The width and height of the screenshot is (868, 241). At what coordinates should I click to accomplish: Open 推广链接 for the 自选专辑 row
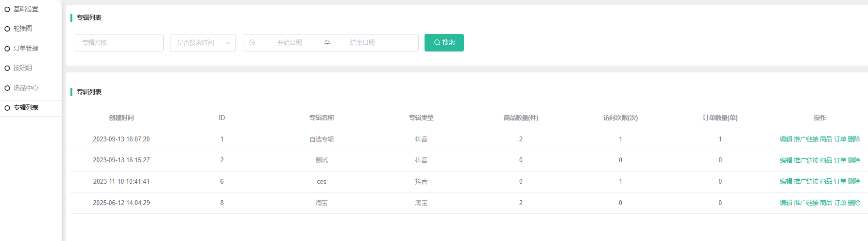click(806, 139)
